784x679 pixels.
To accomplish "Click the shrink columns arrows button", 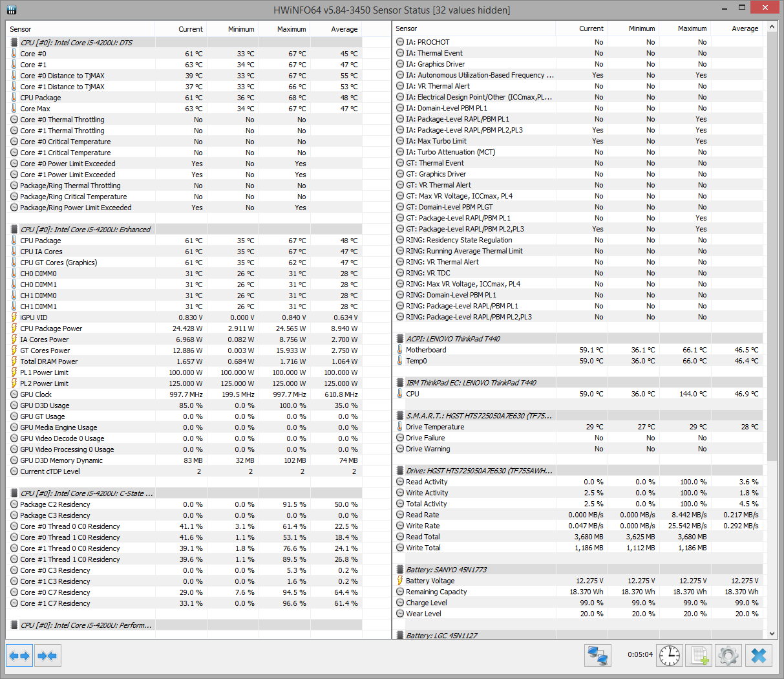I will (47, 656).
